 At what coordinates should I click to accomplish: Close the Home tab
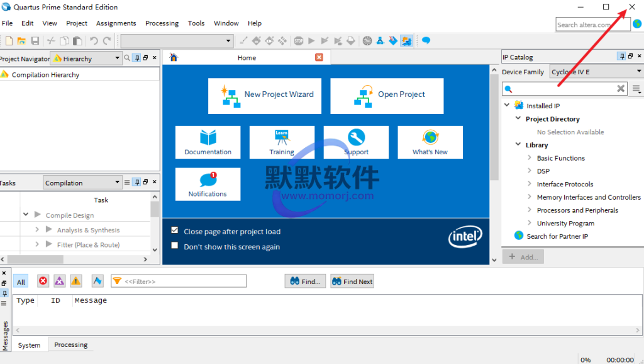(x=319, y=57)
